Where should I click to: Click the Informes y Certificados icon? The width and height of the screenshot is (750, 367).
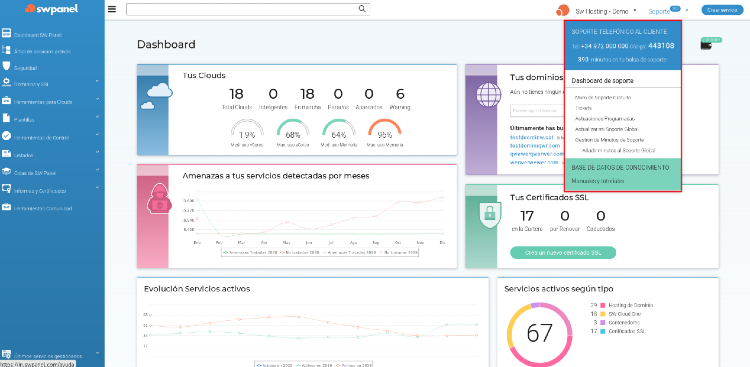(6, 189)
